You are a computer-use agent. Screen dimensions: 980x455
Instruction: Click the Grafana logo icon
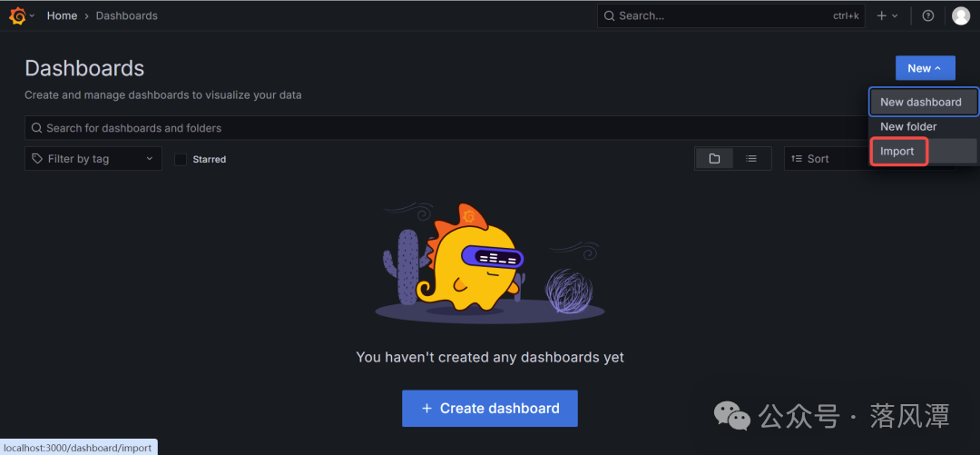click(17, 15)
